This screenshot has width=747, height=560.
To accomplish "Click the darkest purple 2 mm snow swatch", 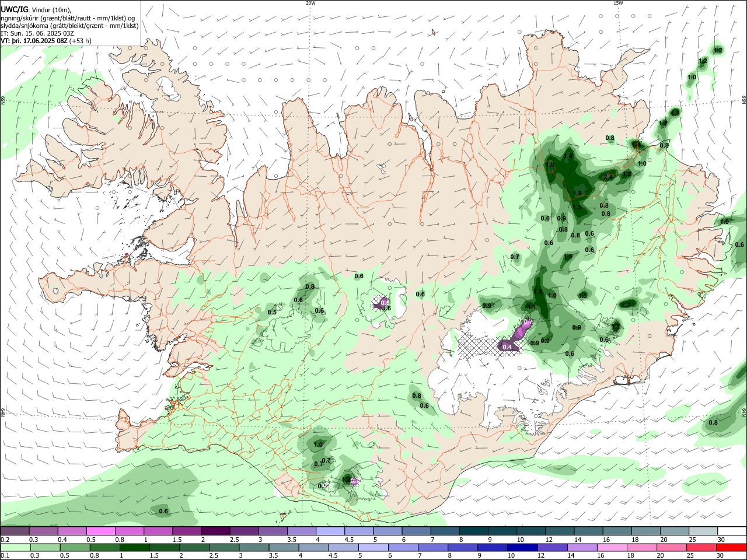I will 215,531.
